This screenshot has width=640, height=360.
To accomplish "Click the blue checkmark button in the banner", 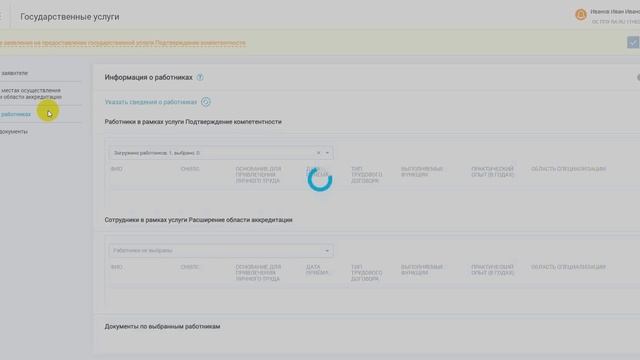I will tap(633, 42).
